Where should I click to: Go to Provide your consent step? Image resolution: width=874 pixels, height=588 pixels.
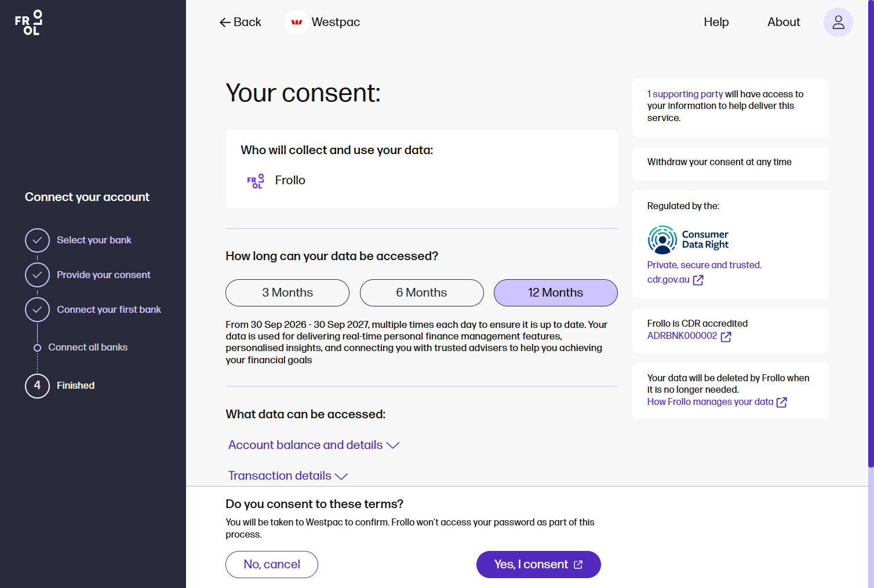(104, 275)
